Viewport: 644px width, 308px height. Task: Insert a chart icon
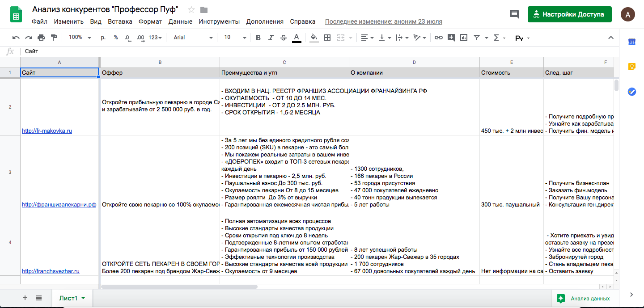pyautogui.click(x=464, y=38)
